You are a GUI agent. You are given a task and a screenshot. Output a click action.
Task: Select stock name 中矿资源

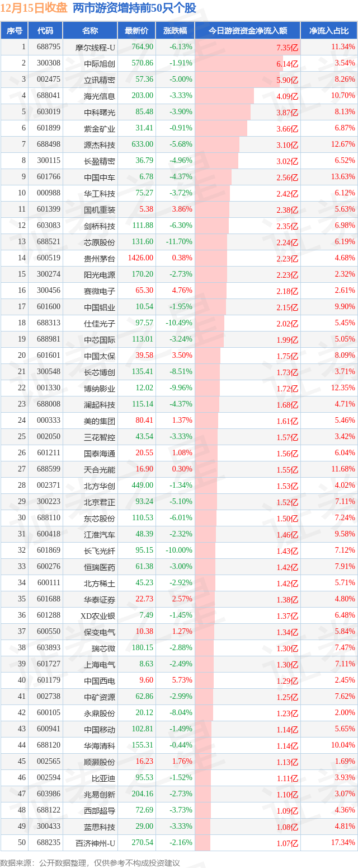(x=100, y=697)
